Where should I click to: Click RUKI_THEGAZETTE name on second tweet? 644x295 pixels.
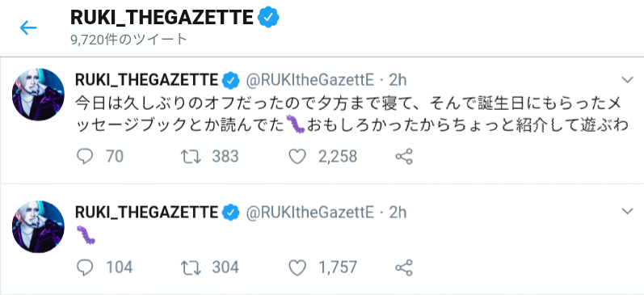click(146, 212)
